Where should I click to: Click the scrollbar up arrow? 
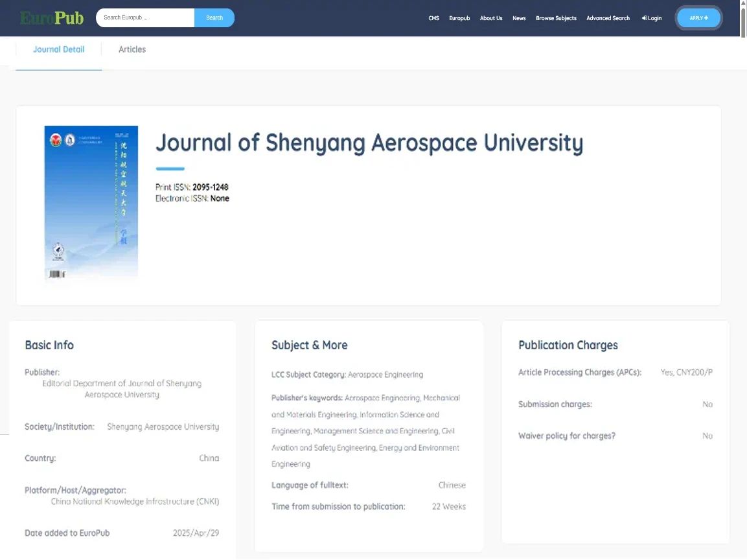[742, 4]
